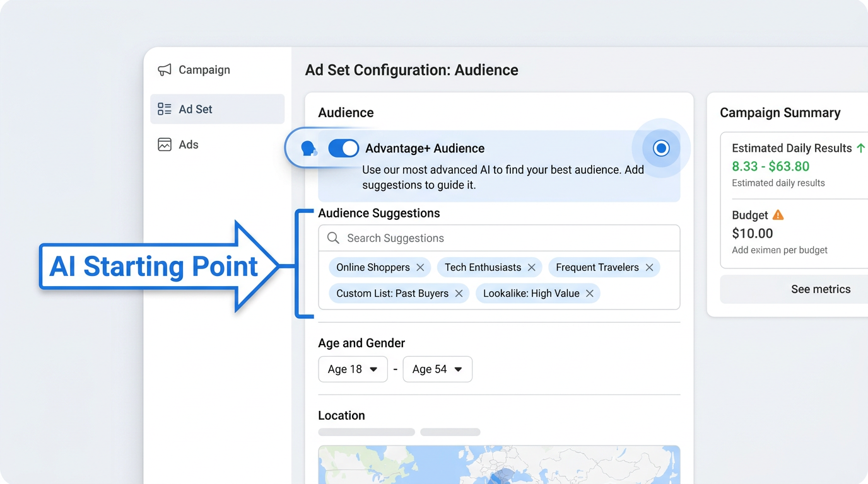Open the Age 18 minimum age dropdown

click(353, 369)
